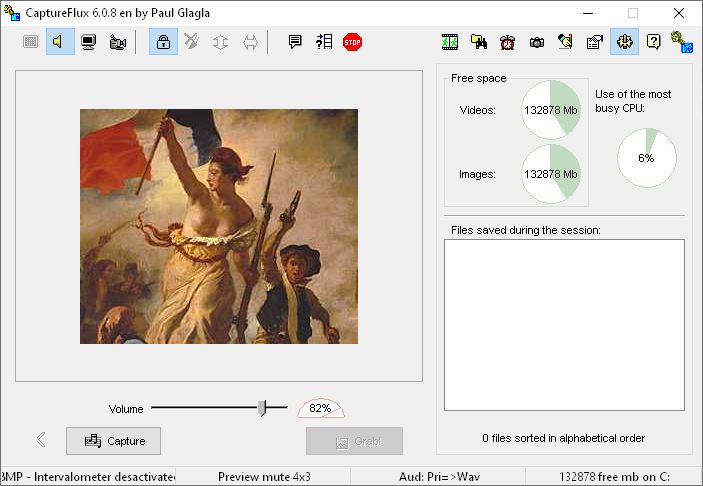Select the video camera source icon

pyautogui.click(x=117, y=42)
